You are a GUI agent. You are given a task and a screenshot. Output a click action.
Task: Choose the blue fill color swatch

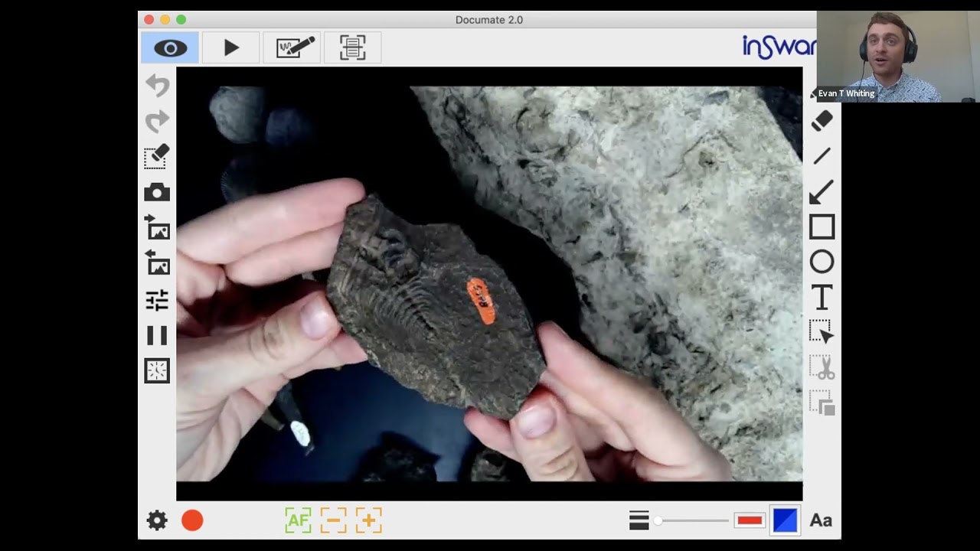(785, 520)
